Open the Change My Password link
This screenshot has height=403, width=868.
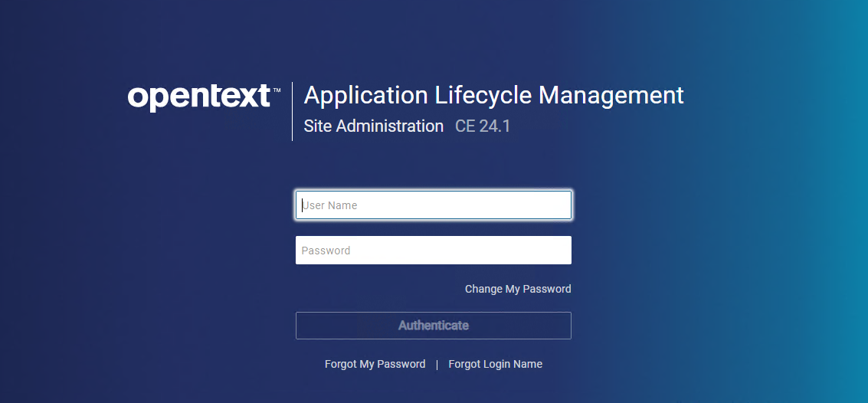(518, 289)
